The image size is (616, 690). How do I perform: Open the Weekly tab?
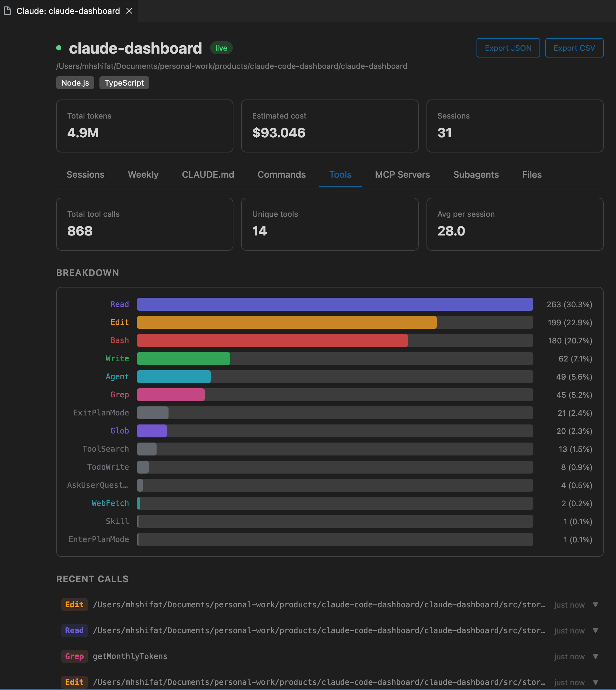143,175
